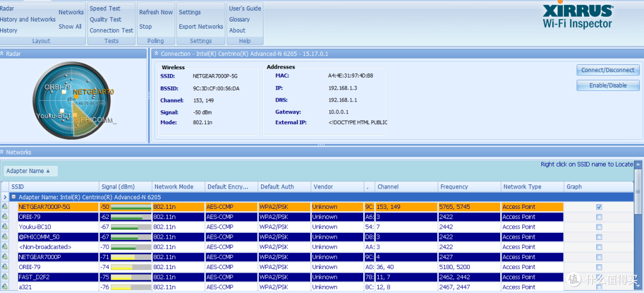Click Refresh Now polling
The height and width of the screenshot is (293, 644).
coord(156,13)
